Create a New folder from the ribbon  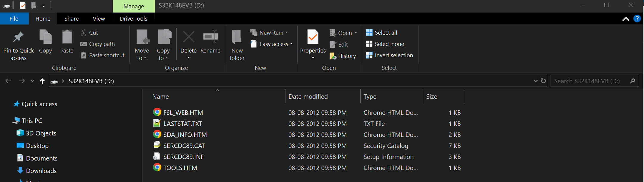(237, 45)
